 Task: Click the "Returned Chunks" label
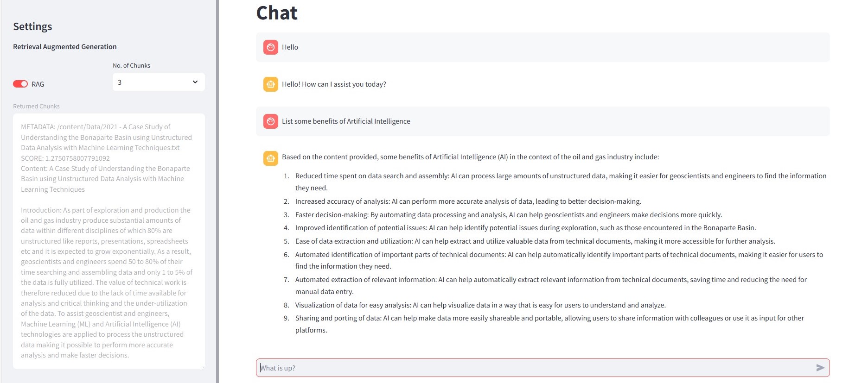pos(36,107)
